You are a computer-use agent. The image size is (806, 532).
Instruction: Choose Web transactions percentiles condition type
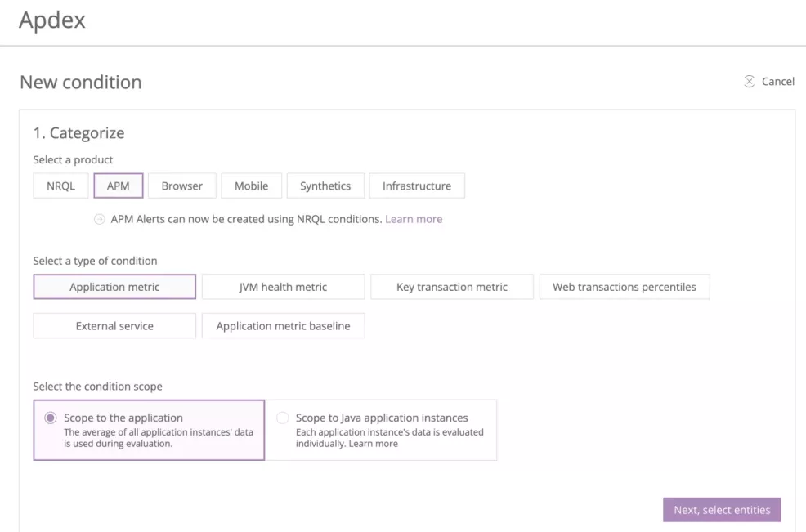pos(625,287)
